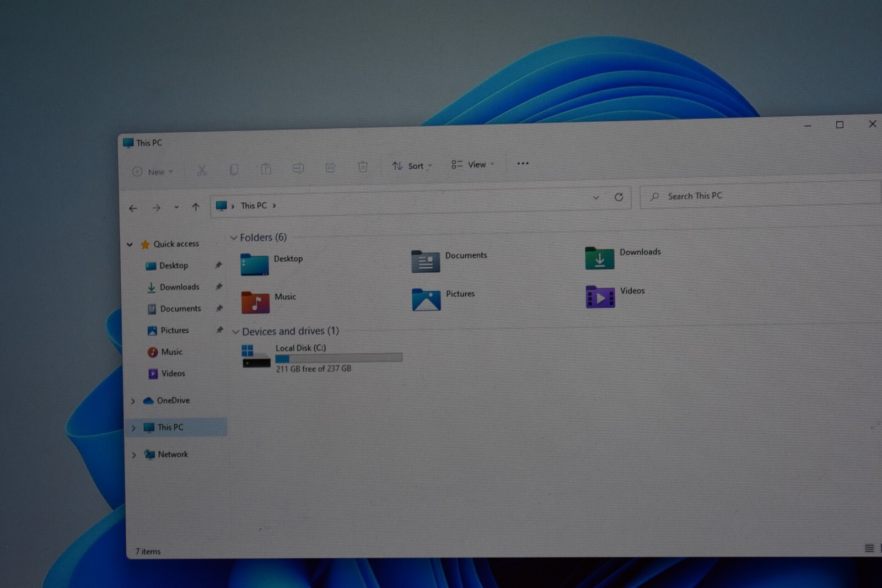Open the Sort dropdown menu

click(x=412, y=166)
